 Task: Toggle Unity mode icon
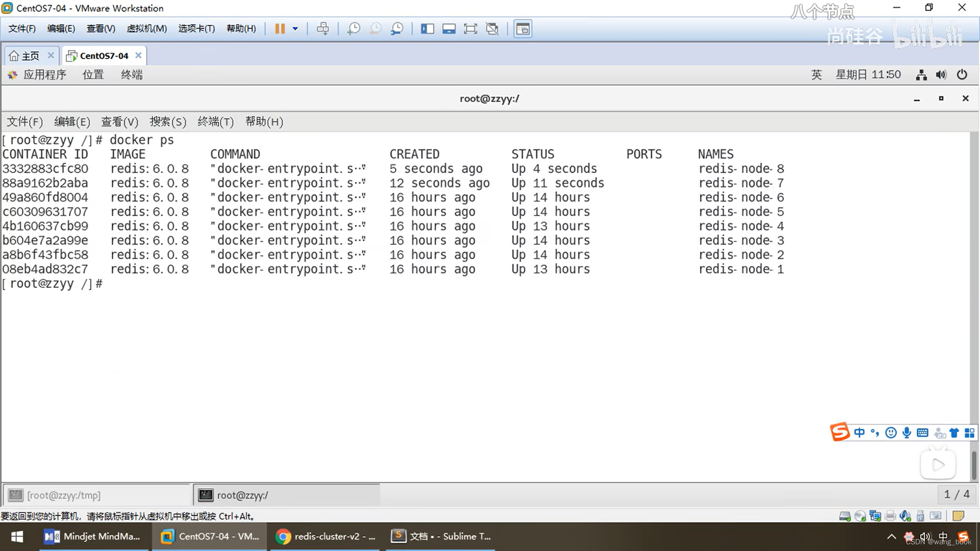coord(492,29)
